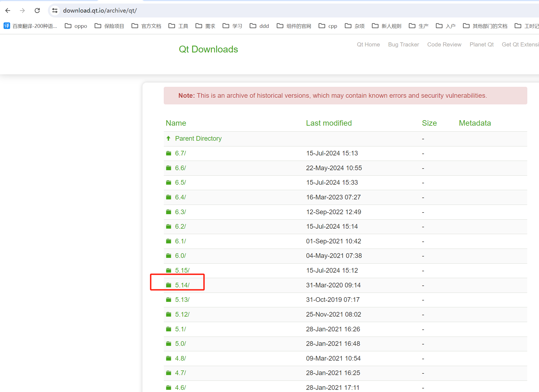The width and height of the screenshot is (539, 392).
Task: Click the Metadata column header
Action: (x=475, y=123)
